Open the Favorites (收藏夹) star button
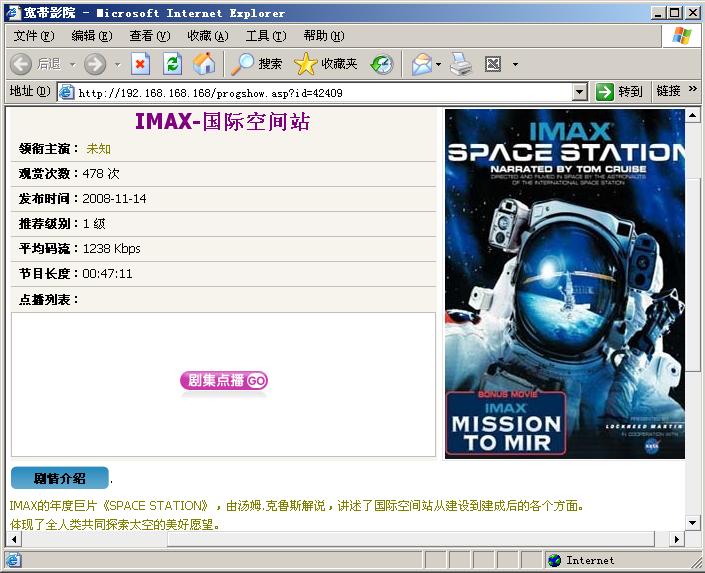Viewport: 705px width, 573px height. point(326,64)
